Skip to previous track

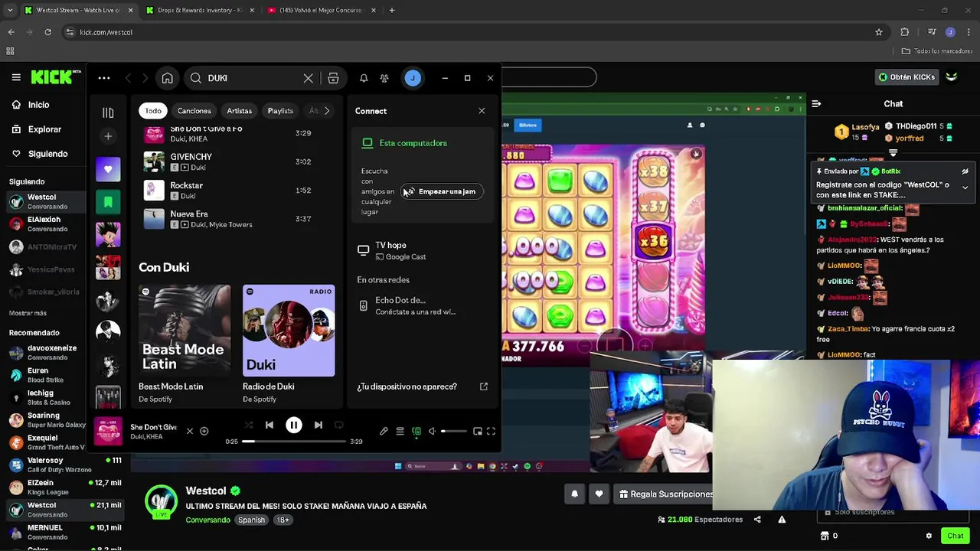pos(269,425)
